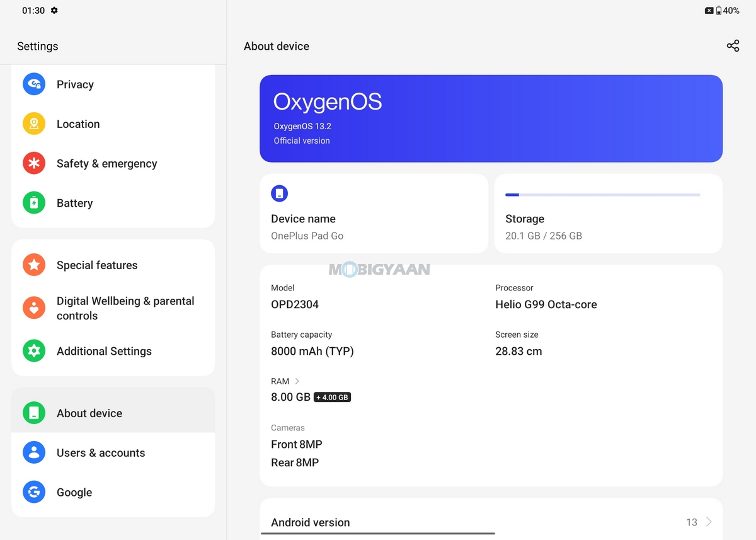This screenshot has height=540, width=756.
Task: Tap the OnePlus Pad Go device name
Action: pos(307,236)
